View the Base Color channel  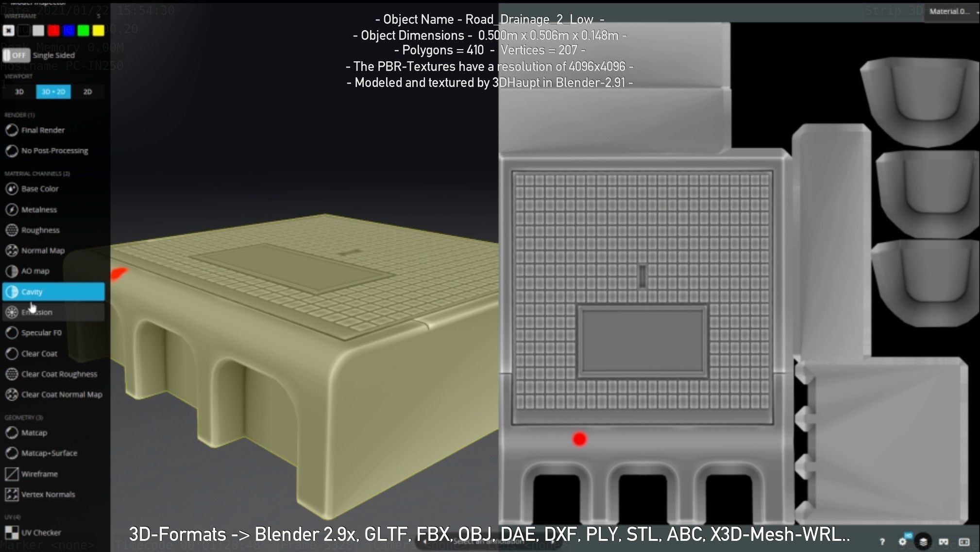[x=40, y=189]
